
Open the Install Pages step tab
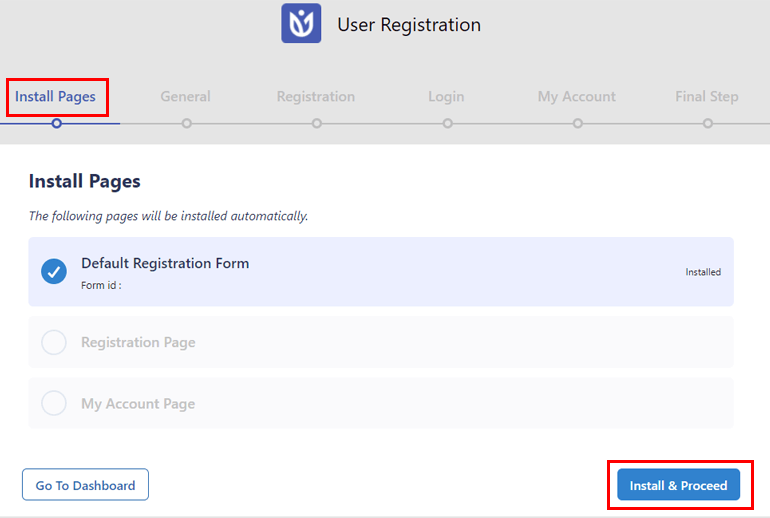(x=55, y=97)
